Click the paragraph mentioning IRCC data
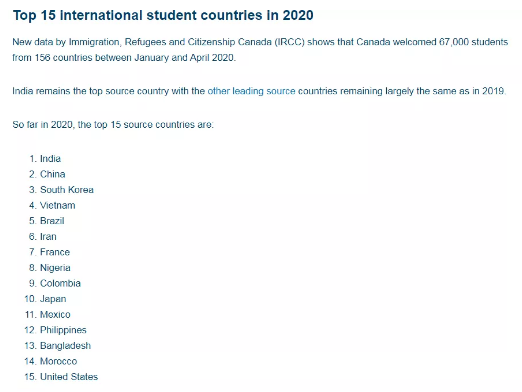 [x=260, y=50]
